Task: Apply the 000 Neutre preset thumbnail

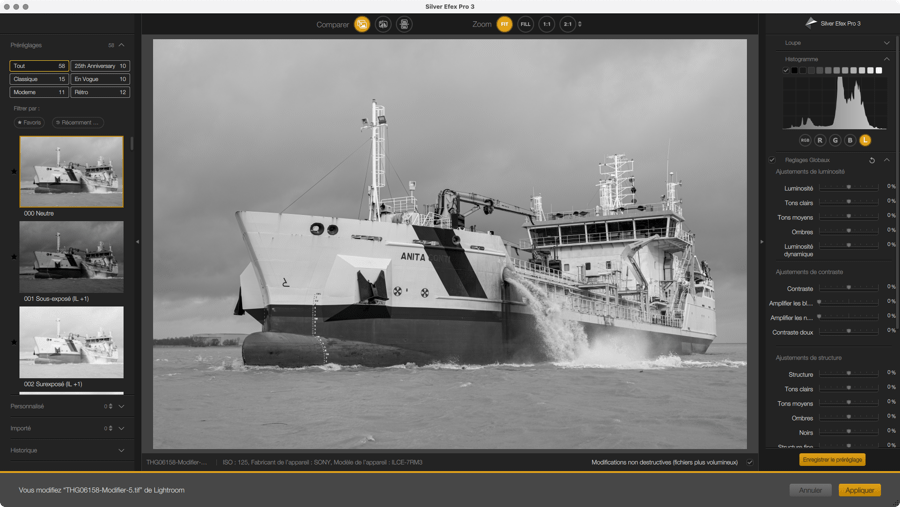Action: point(71,172)
